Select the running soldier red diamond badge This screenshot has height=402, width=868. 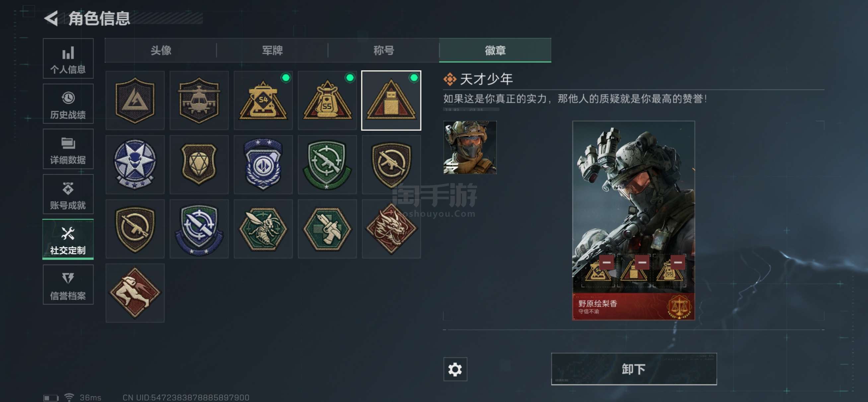coord(135,293)
